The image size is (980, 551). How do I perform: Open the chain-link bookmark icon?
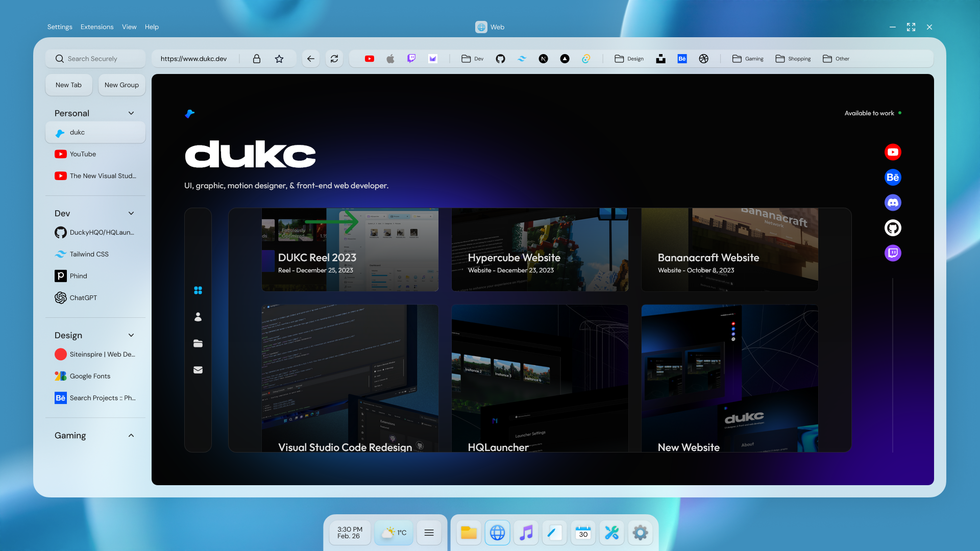586,59
